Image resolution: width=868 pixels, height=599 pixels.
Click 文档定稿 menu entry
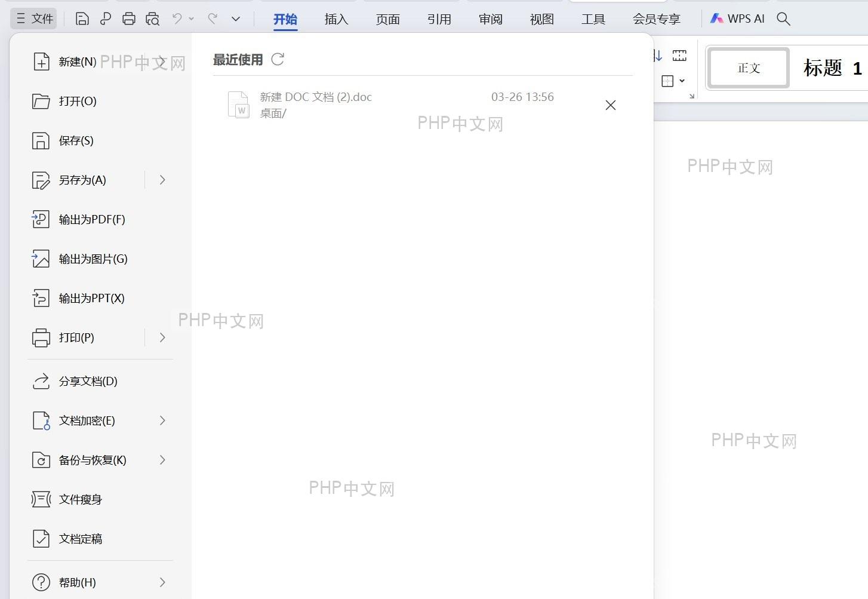[x=100, y=539]
